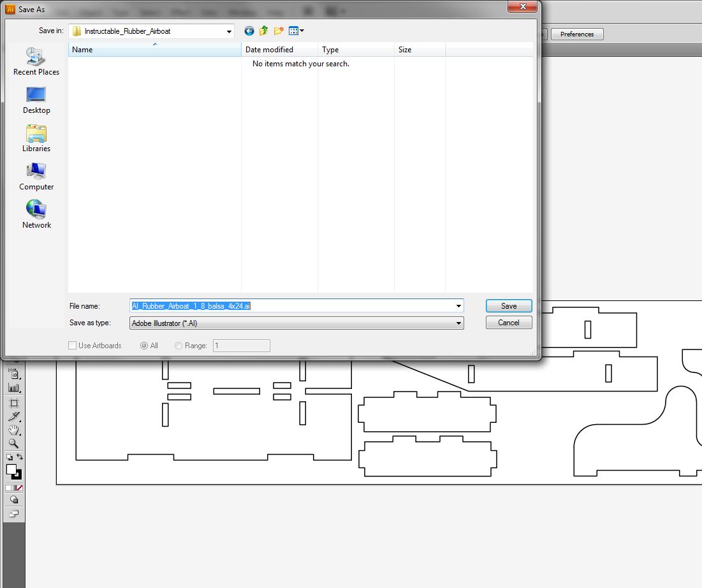Expand the Save in folder dropdown
The image size is (702, 588).
pos(229,31)
